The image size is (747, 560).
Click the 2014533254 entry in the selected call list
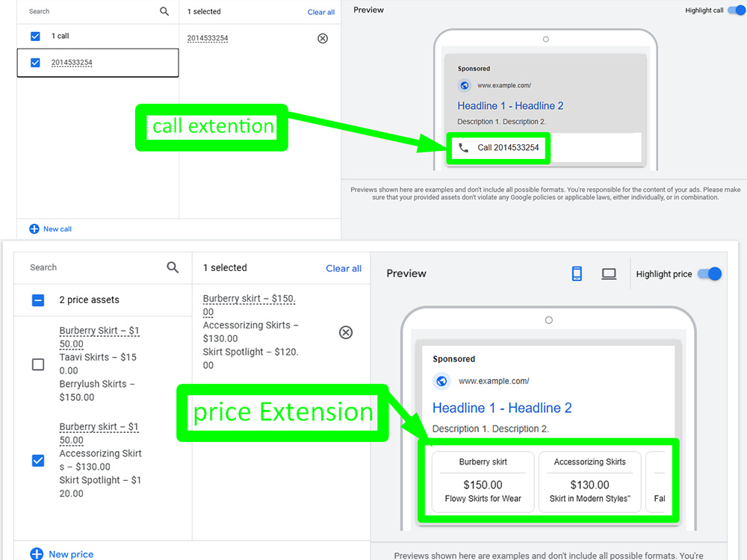point(208,38)
